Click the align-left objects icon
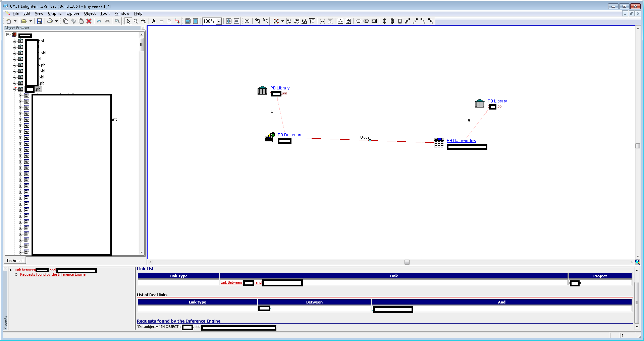Screen dimensions: 644x341 tap(289, 21)
